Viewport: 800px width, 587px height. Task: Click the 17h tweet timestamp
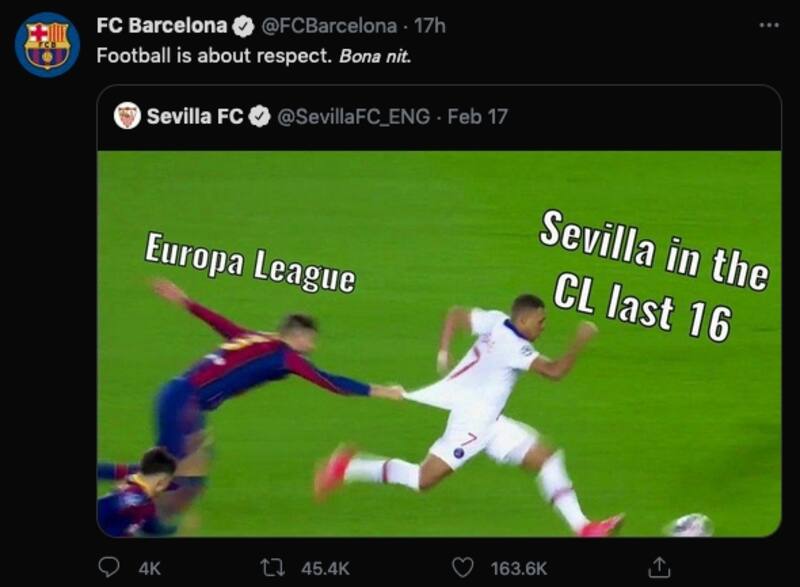(429, 25)
